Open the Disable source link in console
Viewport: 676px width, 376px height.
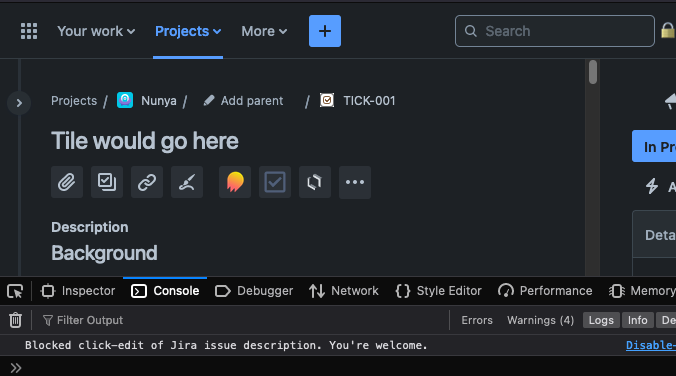tap(651, 345)
